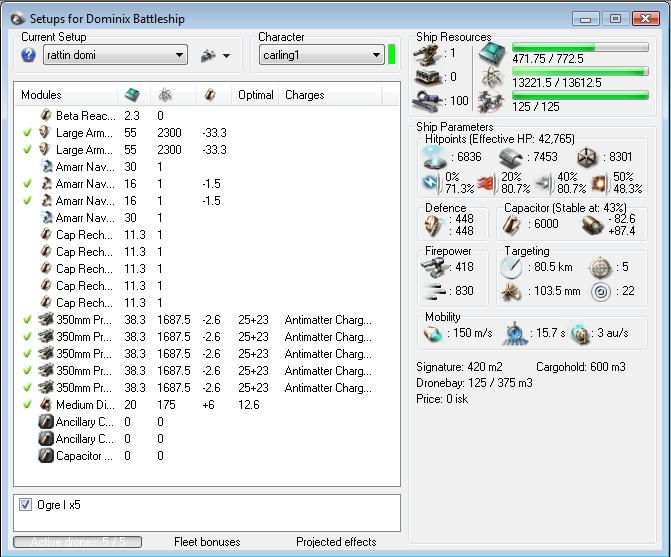Viewport: 671px width, 557px height.
Task: Click the volley damage icon showing 830
Action: pyautogui.click(x=433, y=291)
